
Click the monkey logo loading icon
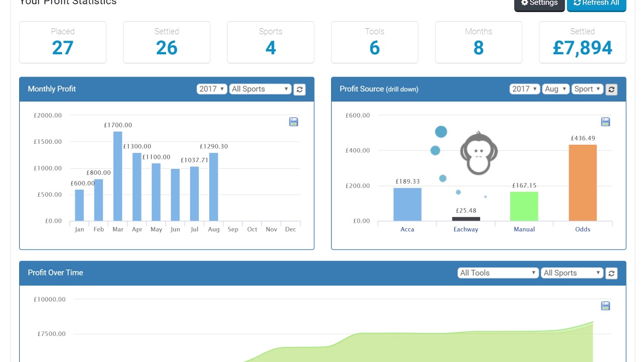point(478,153)
